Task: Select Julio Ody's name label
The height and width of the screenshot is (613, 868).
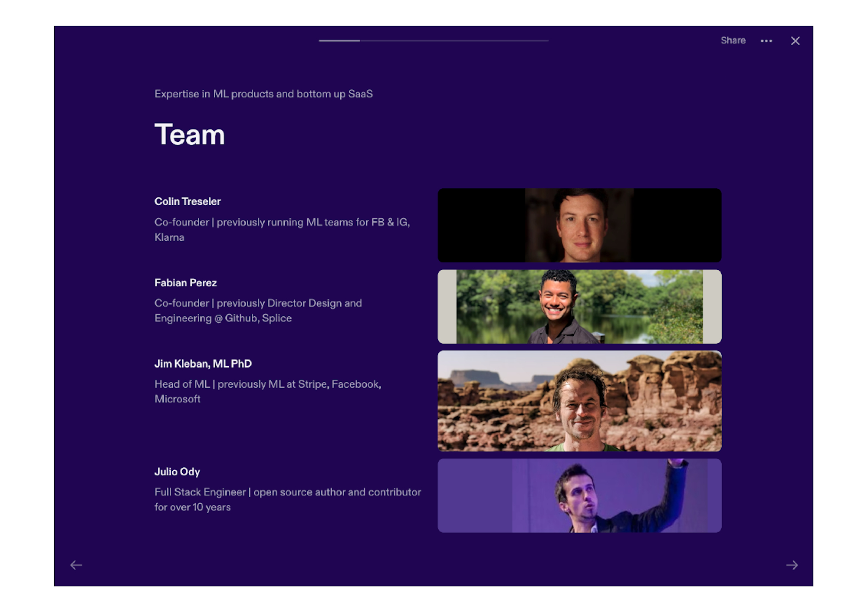Action: (177, 472)
